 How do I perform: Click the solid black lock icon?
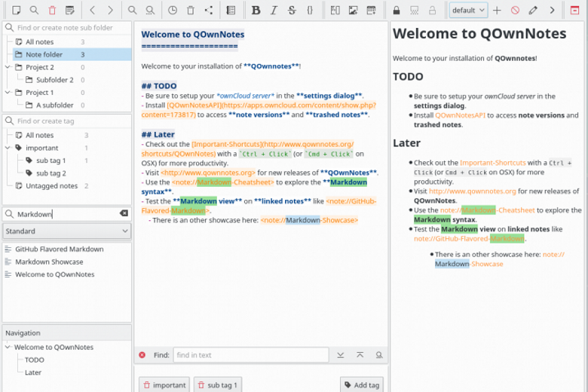click(397, 10)
